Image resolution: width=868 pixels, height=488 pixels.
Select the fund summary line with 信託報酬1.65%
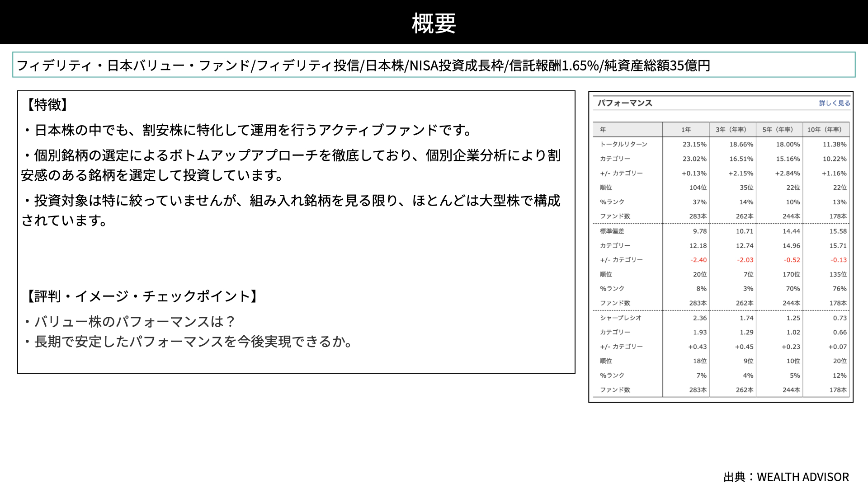click(434, 65)
